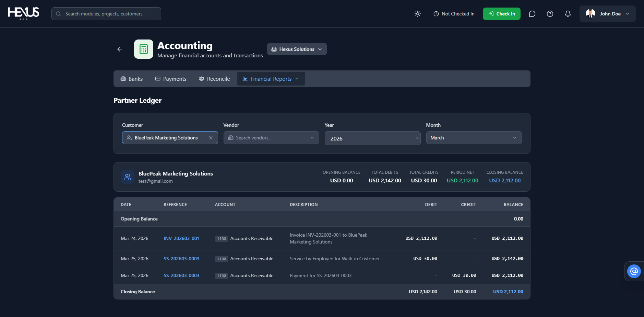
Task: Open the John Doe user menu
Action: click(x=608, y=14)
